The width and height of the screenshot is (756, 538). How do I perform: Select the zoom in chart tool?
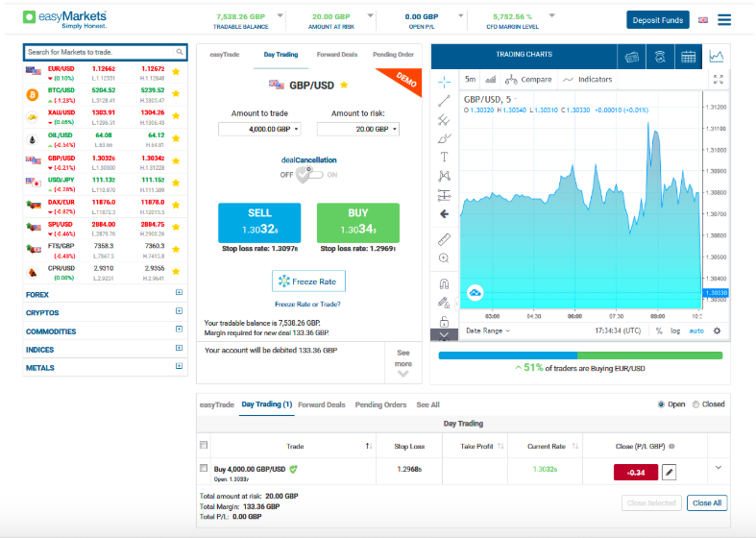pos(444,258)
